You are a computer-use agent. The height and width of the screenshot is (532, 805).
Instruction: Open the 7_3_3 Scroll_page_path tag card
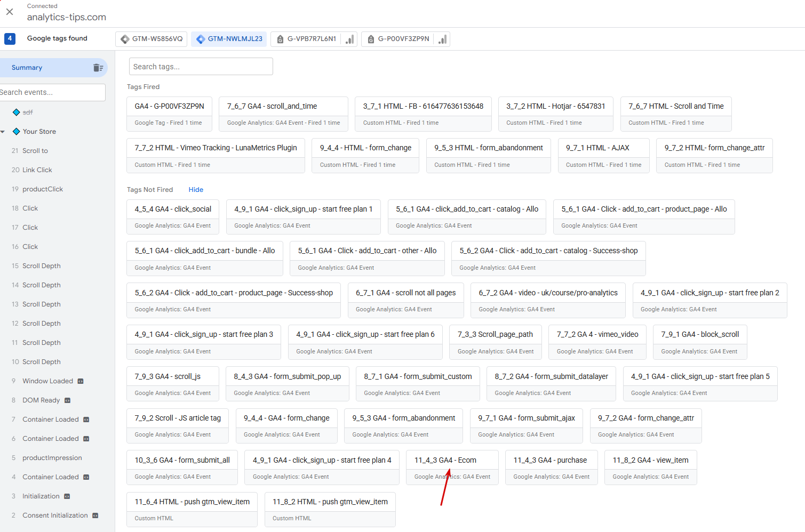coord(495,342)
